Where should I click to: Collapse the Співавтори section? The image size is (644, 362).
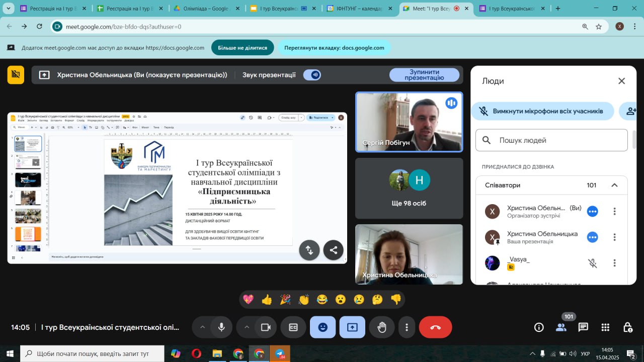click(614, 185)
